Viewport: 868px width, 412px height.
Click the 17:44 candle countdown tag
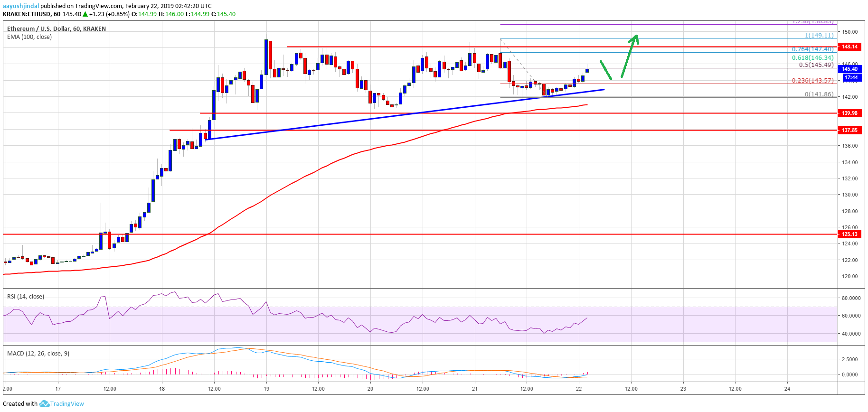[851, 77]
